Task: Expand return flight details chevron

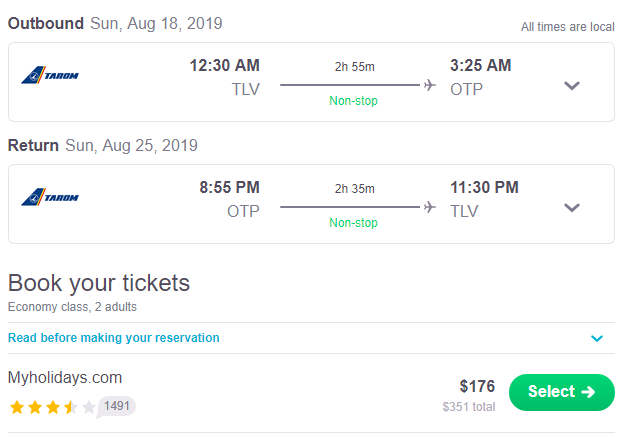Action: [x=572, y=208]
